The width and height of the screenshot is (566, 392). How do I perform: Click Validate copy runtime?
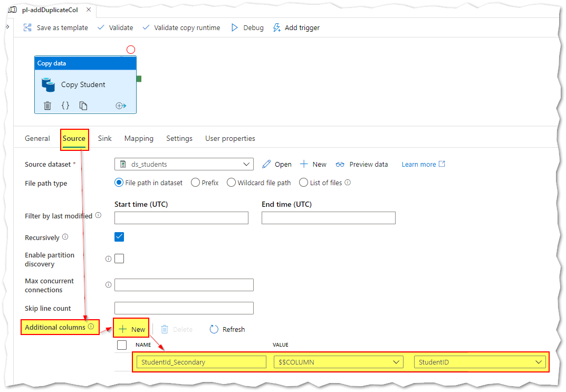pyautogui.click(x=181, y=28)
